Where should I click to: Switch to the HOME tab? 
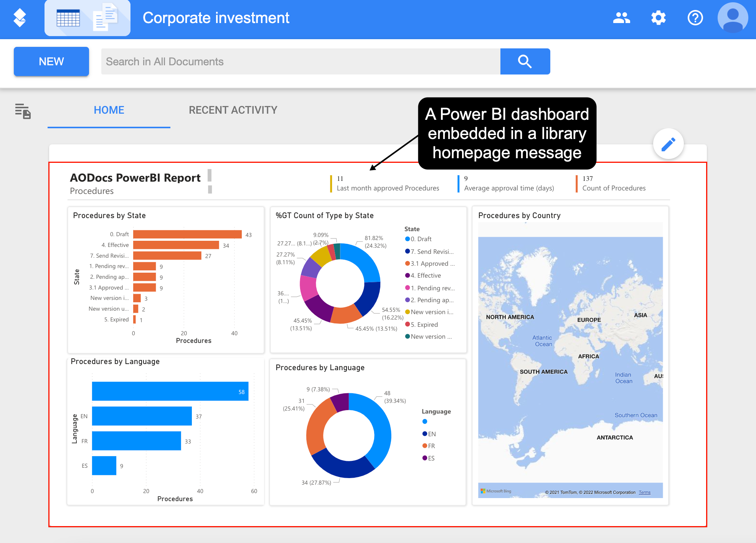(109, 110)
